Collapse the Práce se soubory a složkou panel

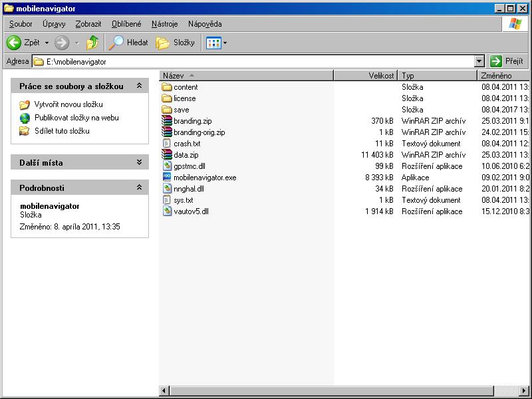click(x=139, y=86)
